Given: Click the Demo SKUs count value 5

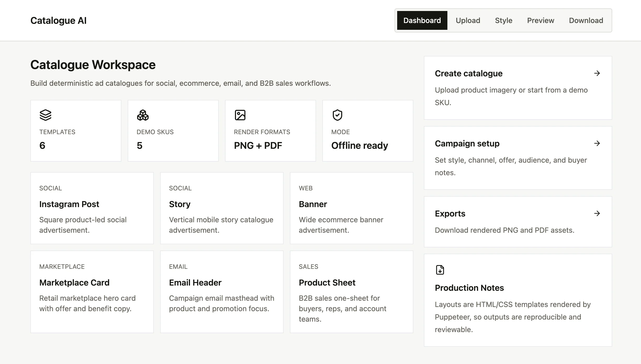Looking at the screenshot, I should [x=140, y=145].
